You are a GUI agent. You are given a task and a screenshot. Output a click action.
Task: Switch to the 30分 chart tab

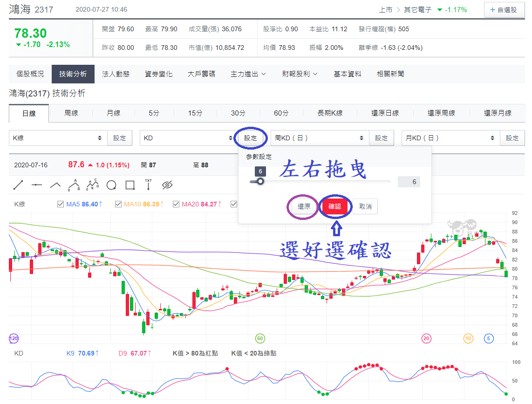click(238, 113)
